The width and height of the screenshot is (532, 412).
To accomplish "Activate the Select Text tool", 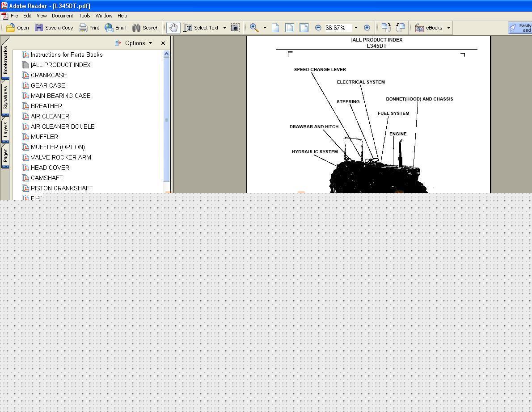I will (x=202, y=28).
